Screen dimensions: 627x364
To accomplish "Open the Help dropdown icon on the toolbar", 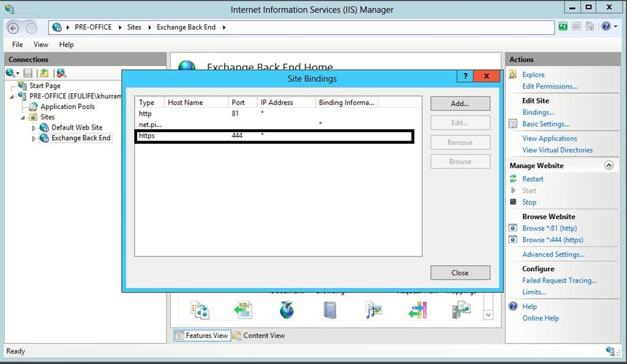I will pos(616,26).
